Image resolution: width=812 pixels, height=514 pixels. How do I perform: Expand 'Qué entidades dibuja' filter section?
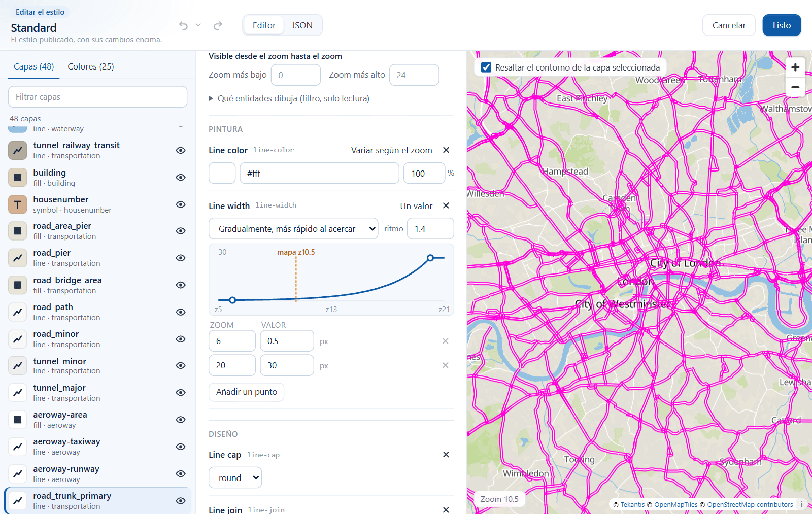click(289, 98)
